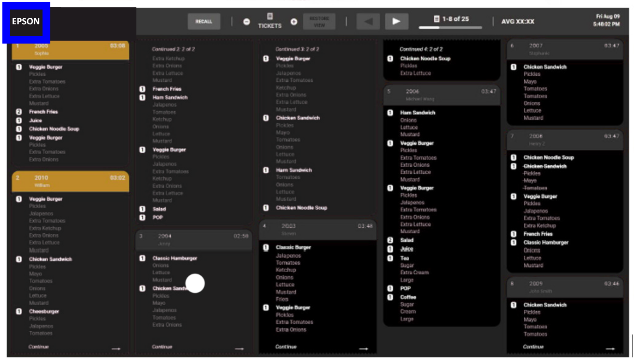This screenshot has height=364, width=640.
Task: Open the ticket 2004 header for Jenny
Action: click(x=194, y=239)
